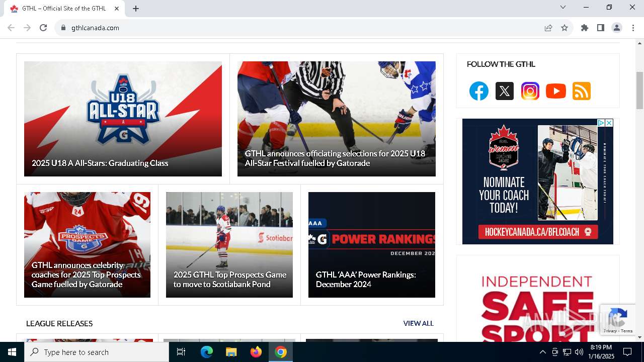Reload the GTHL page
The image size is (644, 362).
pos(43,28)
